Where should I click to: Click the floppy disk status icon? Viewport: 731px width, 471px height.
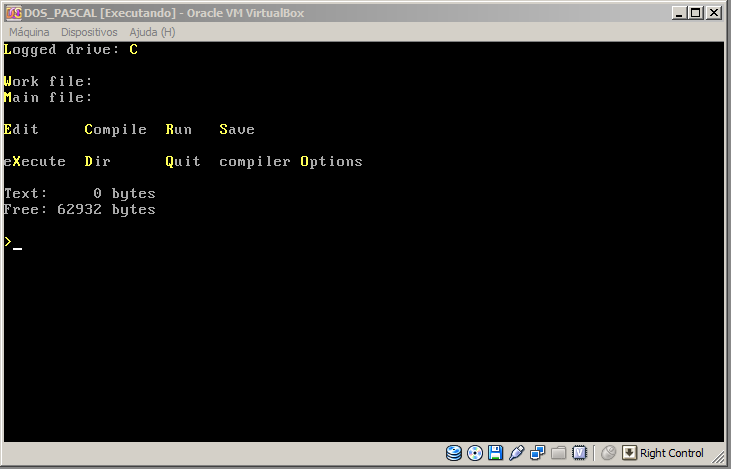496,453
